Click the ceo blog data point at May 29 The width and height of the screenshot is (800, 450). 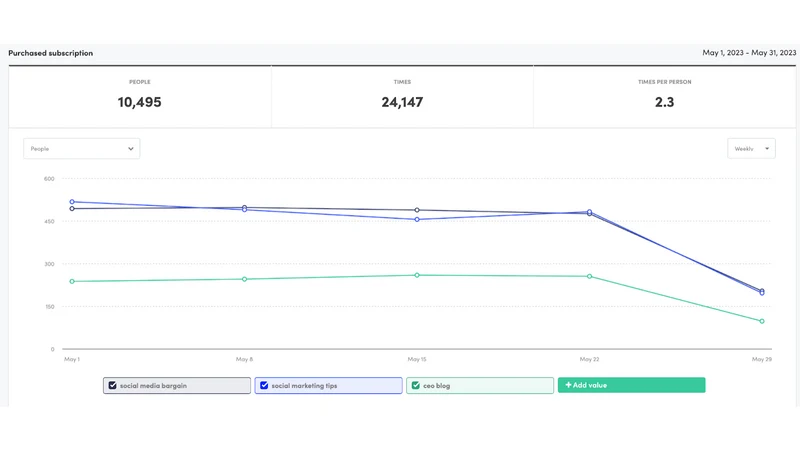[x=762, y=321]
